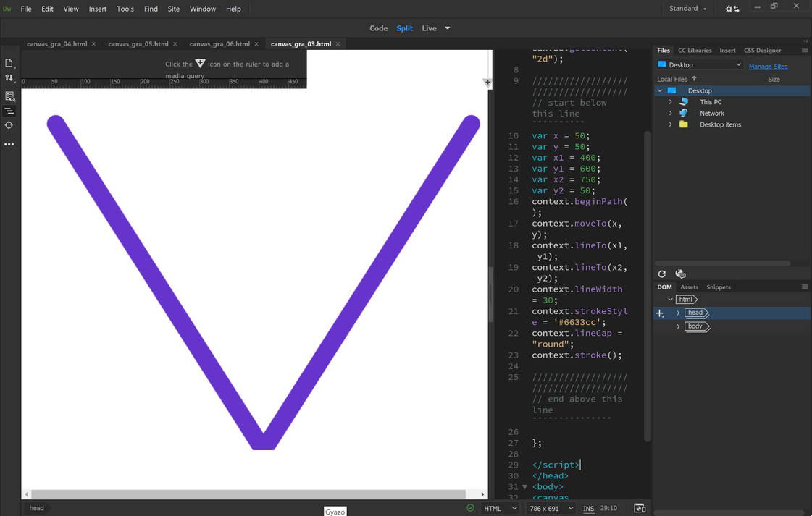Click the File Management arrows icon
This screenshot has height=516, width=812.
pyautogui.click(x=9, y=77)
